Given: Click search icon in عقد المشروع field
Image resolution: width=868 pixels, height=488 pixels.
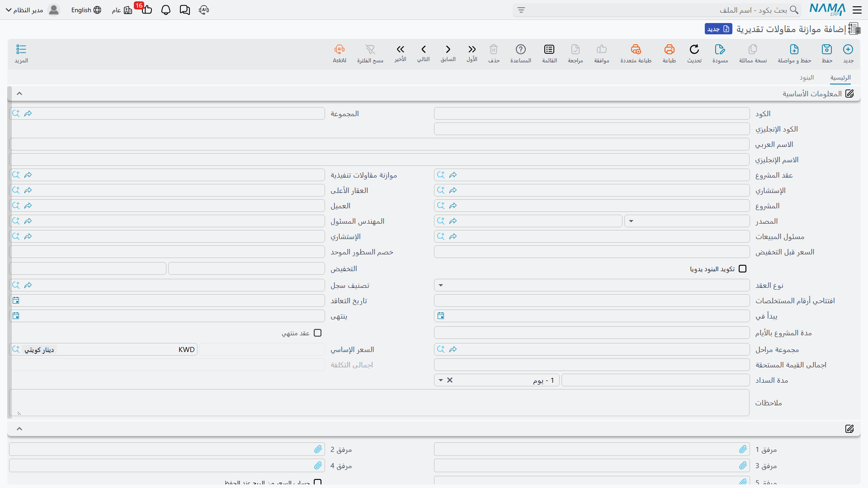Looking at the screenshot, I should pos(441,175).
